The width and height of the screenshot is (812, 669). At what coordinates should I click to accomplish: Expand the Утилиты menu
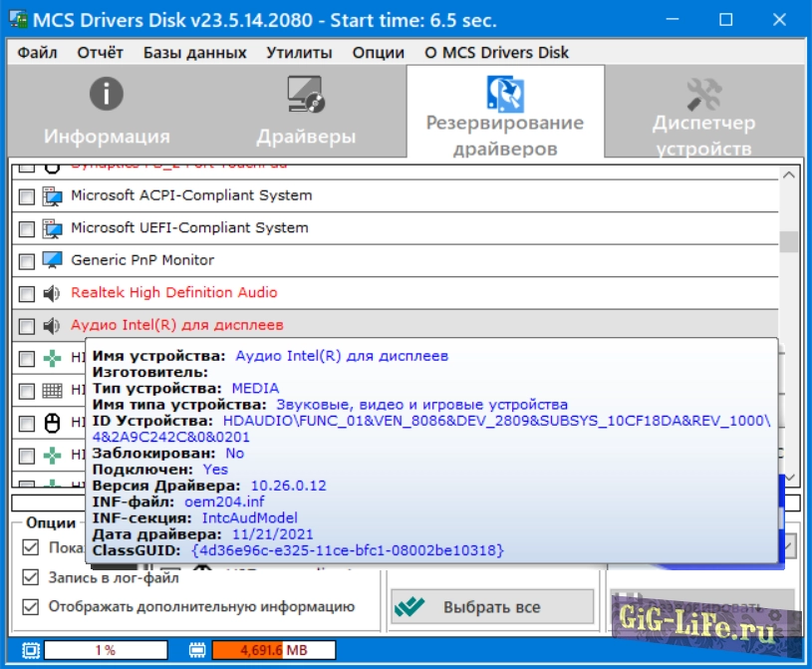299,53
